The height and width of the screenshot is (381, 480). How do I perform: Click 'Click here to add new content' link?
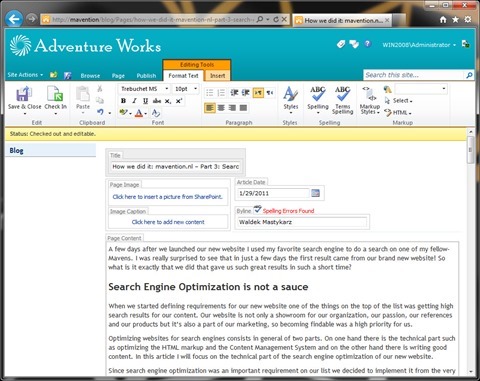(x=168, y=222)
